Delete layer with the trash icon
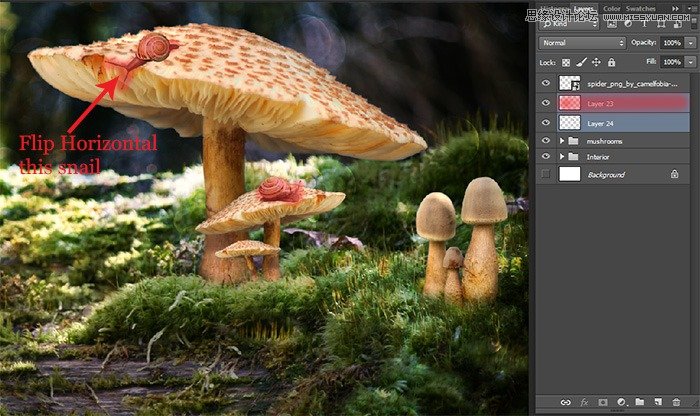 (676, 402)
